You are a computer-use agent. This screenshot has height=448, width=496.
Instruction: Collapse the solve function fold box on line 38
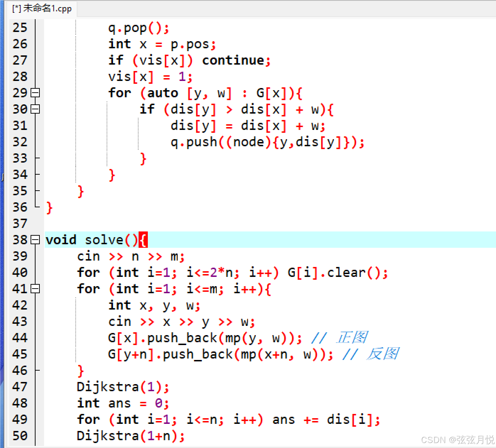click(x=34, y=240)
